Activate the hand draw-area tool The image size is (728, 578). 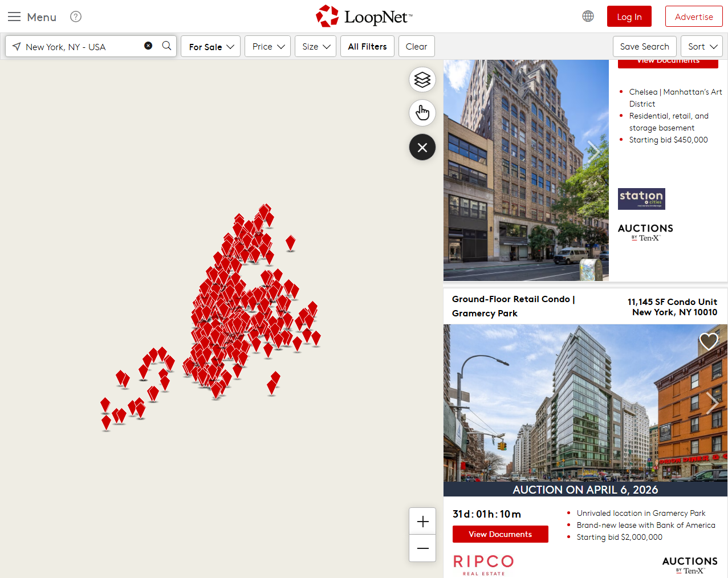pyautogui.click(x=422, y=113)
